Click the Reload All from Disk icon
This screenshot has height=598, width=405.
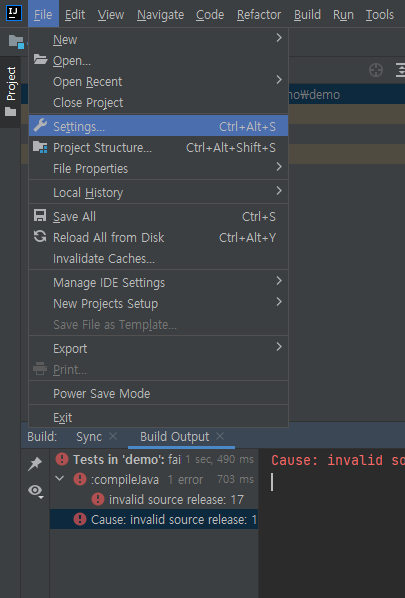[x=40, y=236]
